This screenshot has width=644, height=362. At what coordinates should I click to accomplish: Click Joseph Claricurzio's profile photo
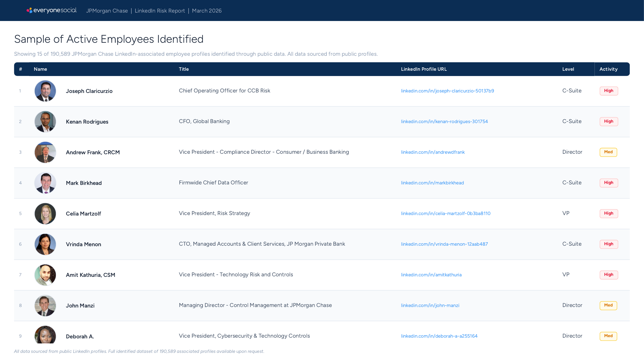[x=45, y=91]
